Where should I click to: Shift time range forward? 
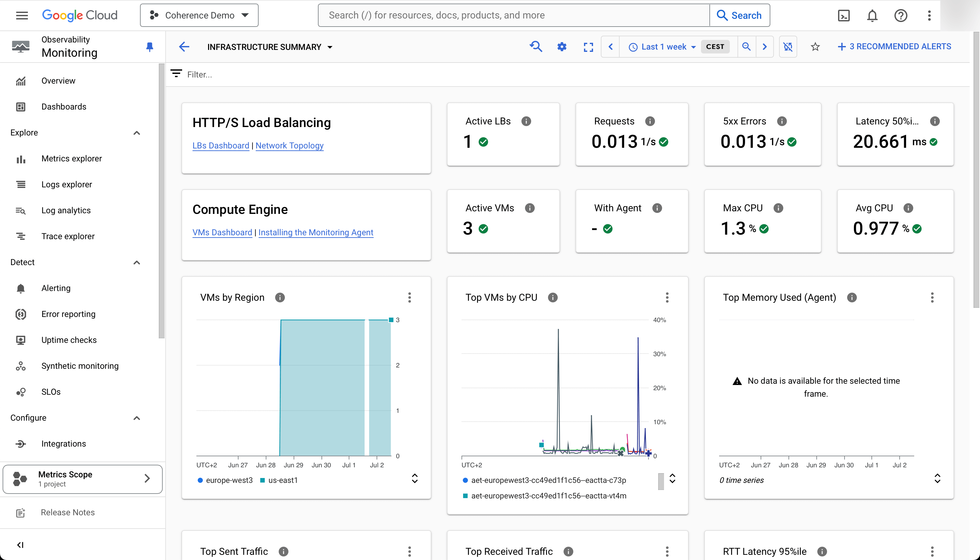(764, 47)
